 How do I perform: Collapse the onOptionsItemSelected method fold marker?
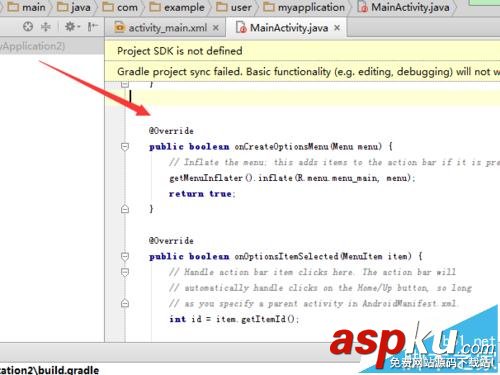point(125,256)
